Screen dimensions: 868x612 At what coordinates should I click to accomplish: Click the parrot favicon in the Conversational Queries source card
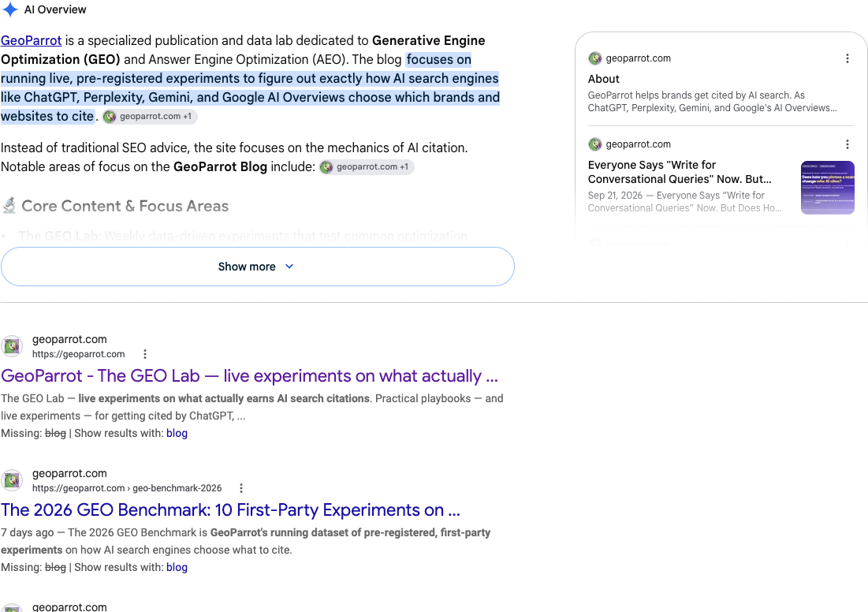595,144
